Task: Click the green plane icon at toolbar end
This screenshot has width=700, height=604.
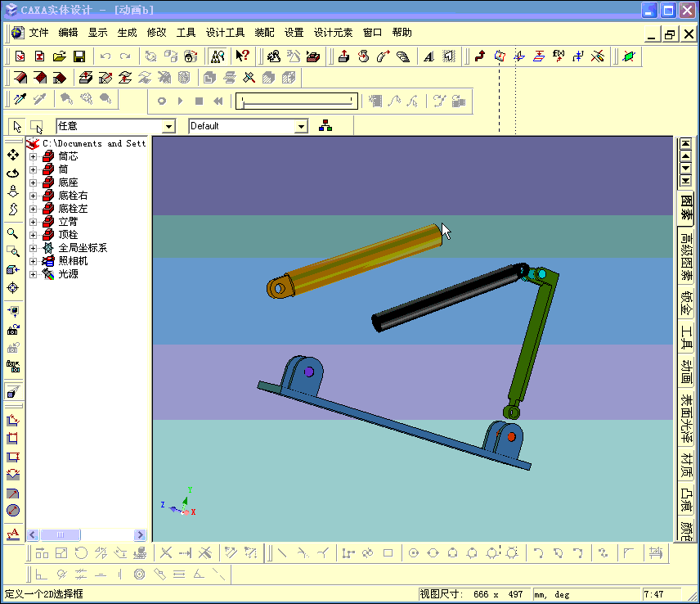Action: 629,56
